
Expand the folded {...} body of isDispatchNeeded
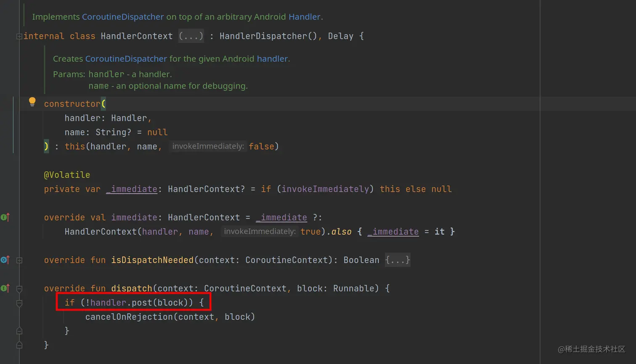pyautogui.click(x=397, y=260)
